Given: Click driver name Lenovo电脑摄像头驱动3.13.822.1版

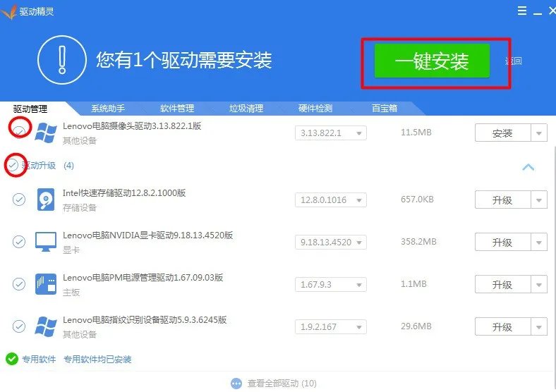Looking at the screenshot, I should (x=132, y=125).
